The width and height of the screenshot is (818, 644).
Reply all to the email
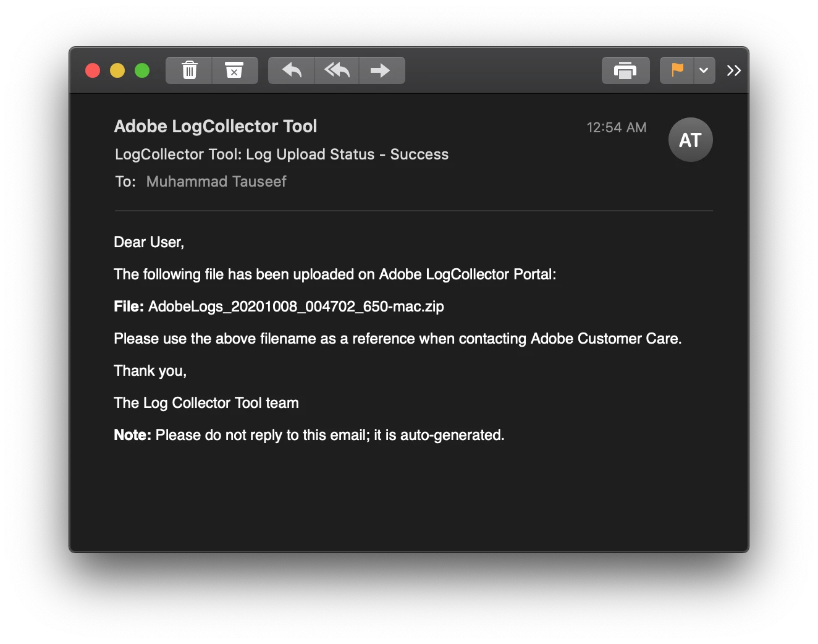[337, 70]
